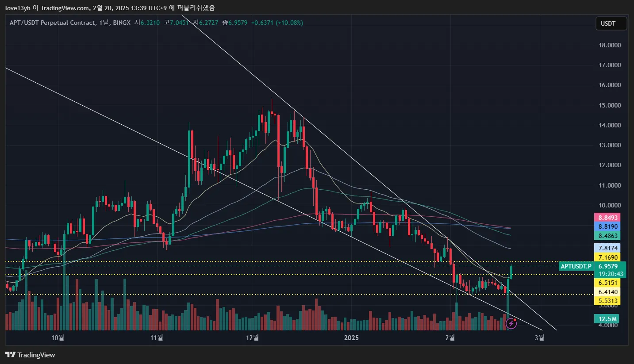Click the 2월 time axis label
The width and height of the screenshot is (634, 364).
[x=450, y=338]
